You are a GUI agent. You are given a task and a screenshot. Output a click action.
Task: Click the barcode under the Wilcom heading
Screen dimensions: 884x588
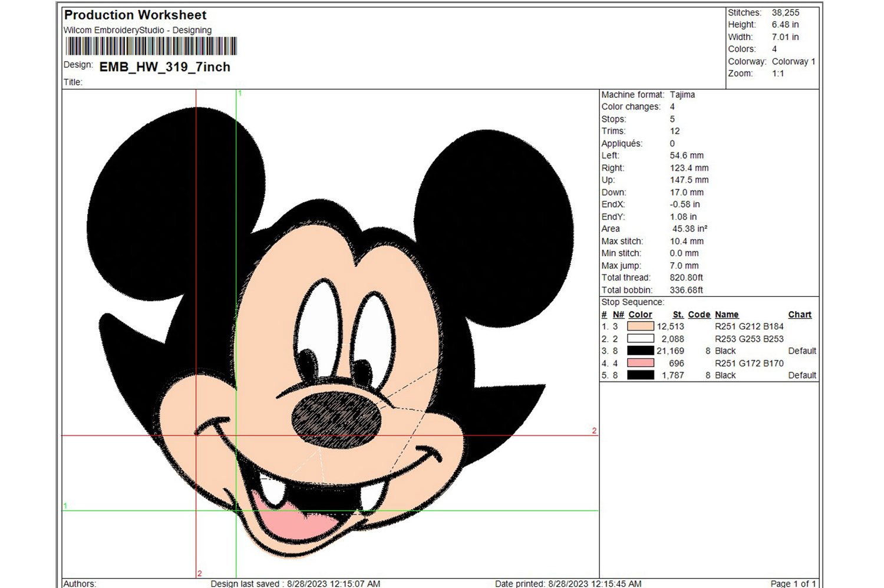pos(151,46)
